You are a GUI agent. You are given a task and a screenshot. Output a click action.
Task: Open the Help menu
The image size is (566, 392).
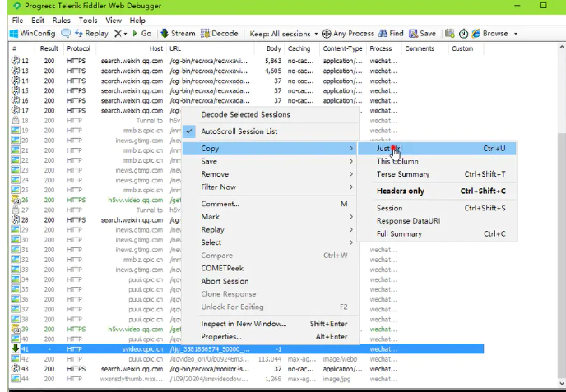[137, 21]
